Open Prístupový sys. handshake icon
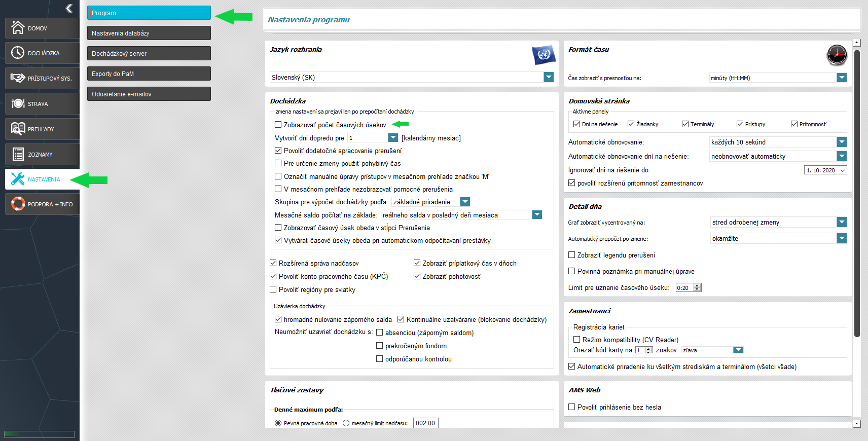Image resolution: width=868 pixels, height=441 pixels. pos(18,78)
